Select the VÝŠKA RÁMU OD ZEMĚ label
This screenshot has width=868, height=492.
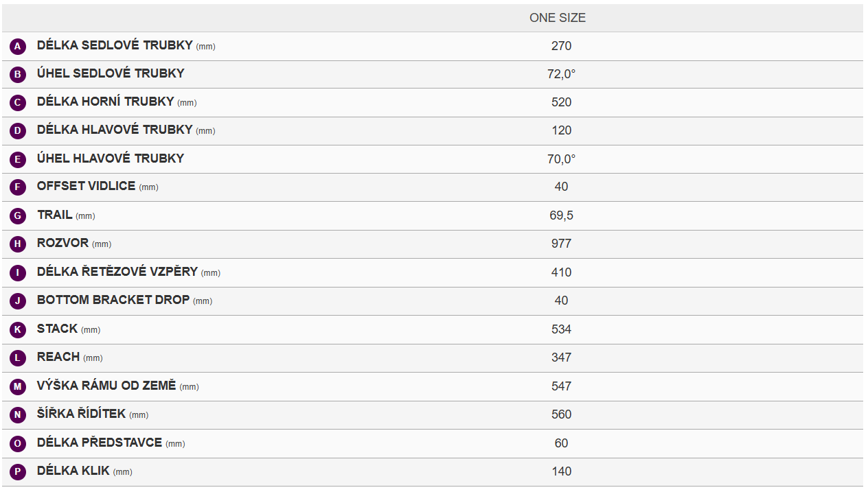coord(106,386)
